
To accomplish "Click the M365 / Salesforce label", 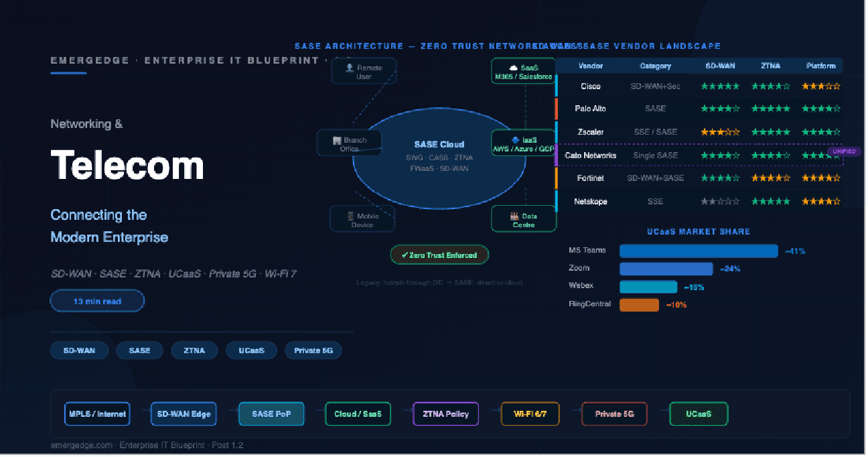I will point(523,77).
